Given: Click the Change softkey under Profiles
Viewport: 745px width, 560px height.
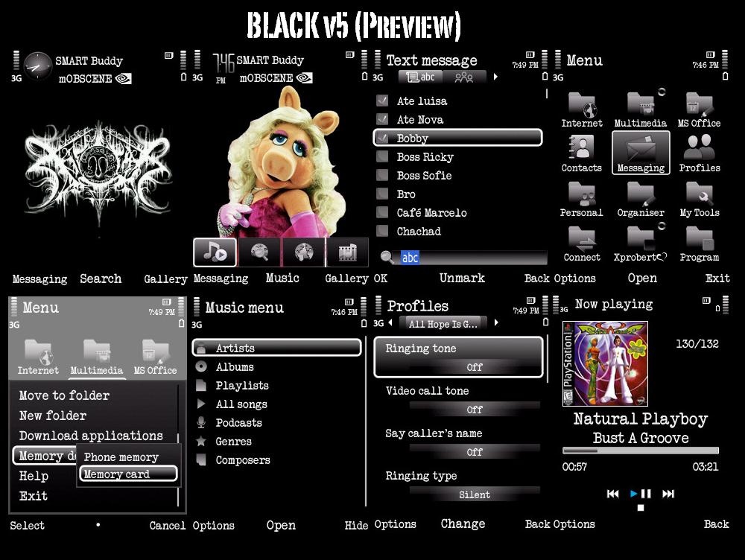Looking at the screenshot, I should pos(463,524).
